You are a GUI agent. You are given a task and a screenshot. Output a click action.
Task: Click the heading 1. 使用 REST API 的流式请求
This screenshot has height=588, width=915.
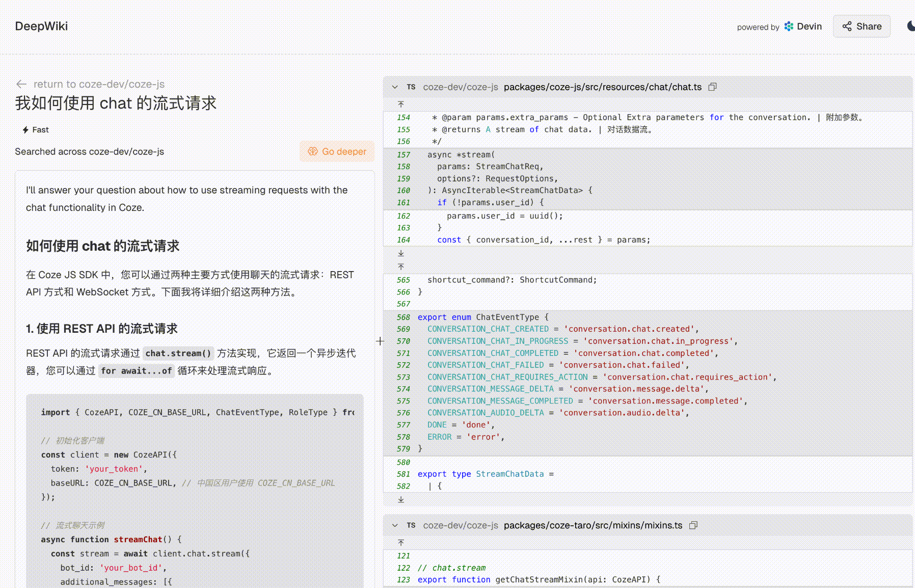pos(102,329)
